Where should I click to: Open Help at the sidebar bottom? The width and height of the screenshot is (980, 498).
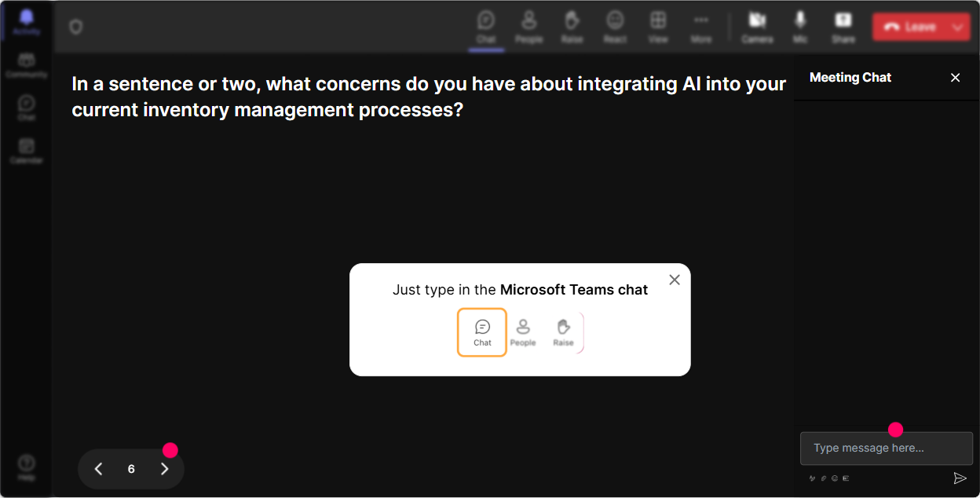(26, 467)
